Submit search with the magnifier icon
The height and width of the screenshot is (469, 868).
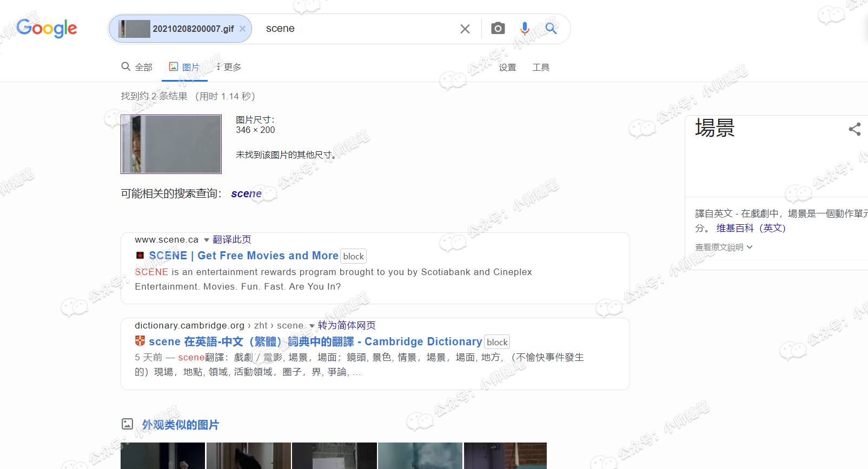[x=551, y=28]
